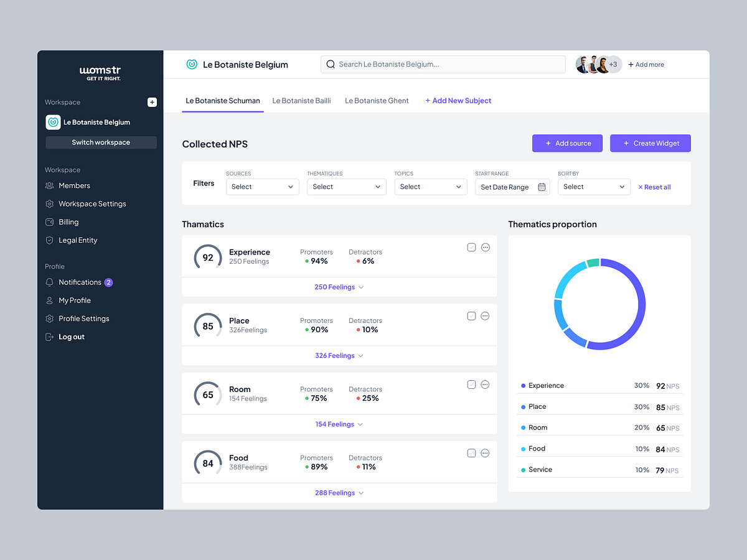Click the Billing wallet icon
Screen dimensions: 747x560
pos(49,222)
